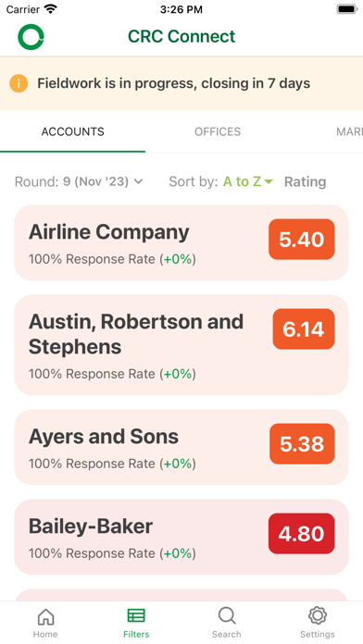Tap the red 4.80 rating badge
Image resolution: width=363 pixels, height=644 pixels.
click(x=301, y=534)
